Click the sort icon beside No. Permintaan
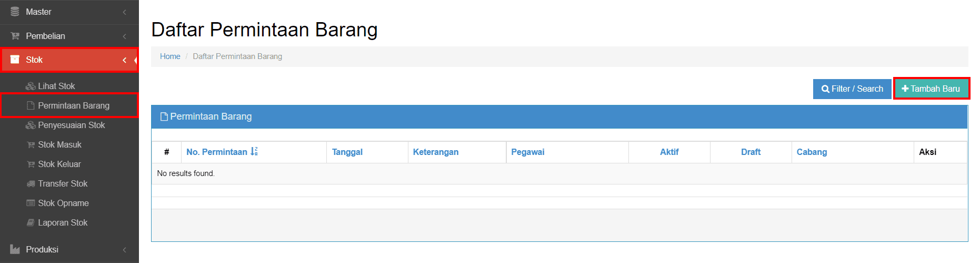This screenshot has height=263, width=980. pyautogui.click(x=254, y=152)
